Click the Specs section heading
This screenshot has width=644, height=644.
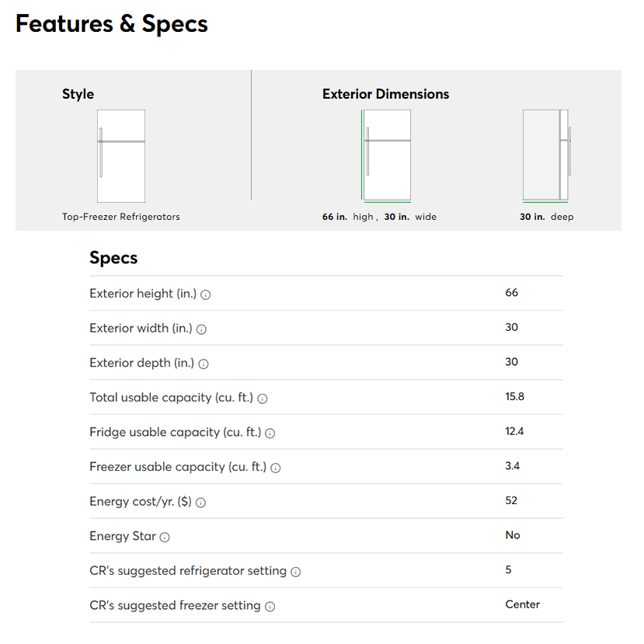point(113,258)
